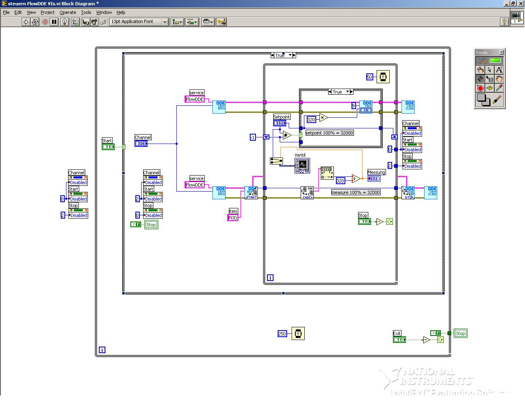Select the Operate Value hand tool
The height and width of the screenshot is (420, 525).
[480, 70]
